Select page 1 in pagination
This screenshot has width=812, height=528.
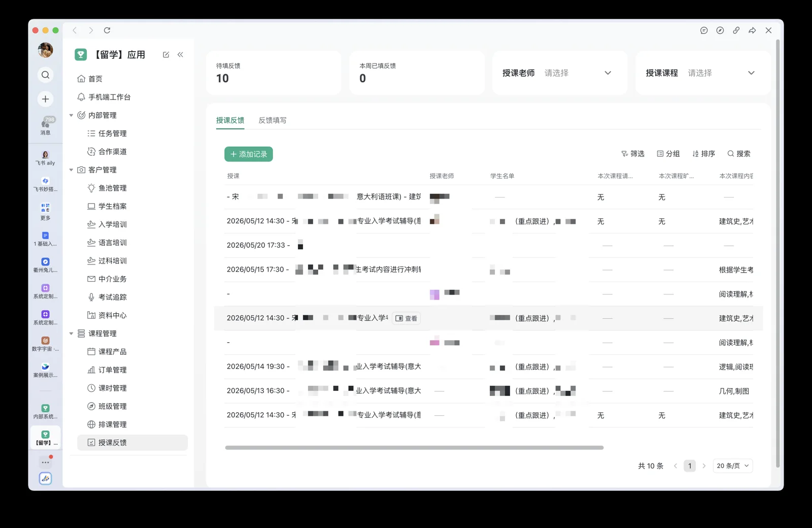point(690,466)
